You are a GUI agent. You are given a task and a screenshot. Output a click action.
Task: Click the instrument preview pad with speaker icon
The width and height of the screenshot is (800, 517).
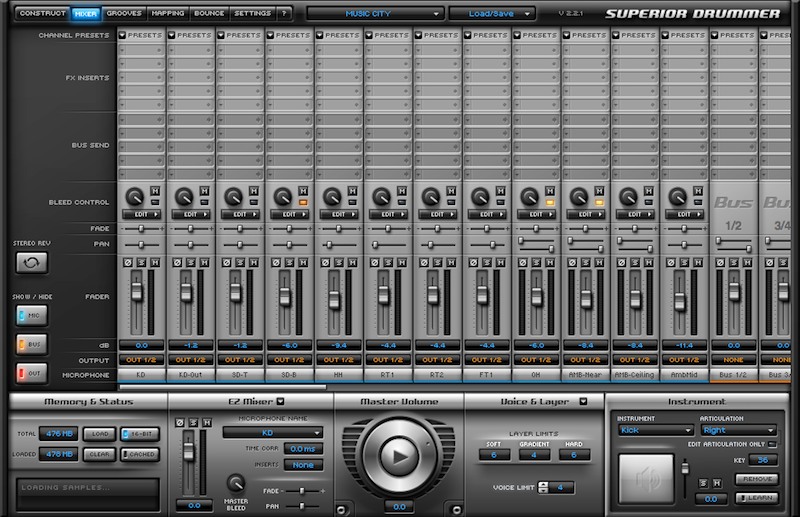coord(646,478)
